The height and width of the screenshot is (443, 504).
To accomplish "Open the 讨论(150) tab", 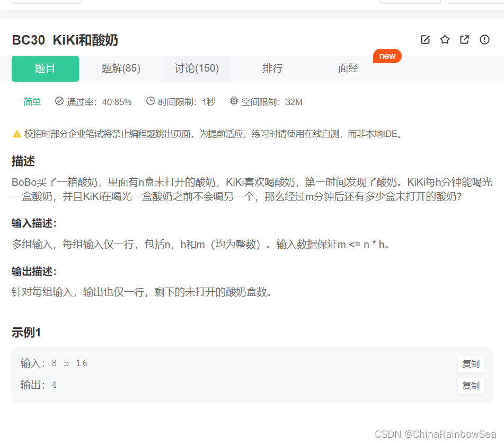I will tap(197, 68).
